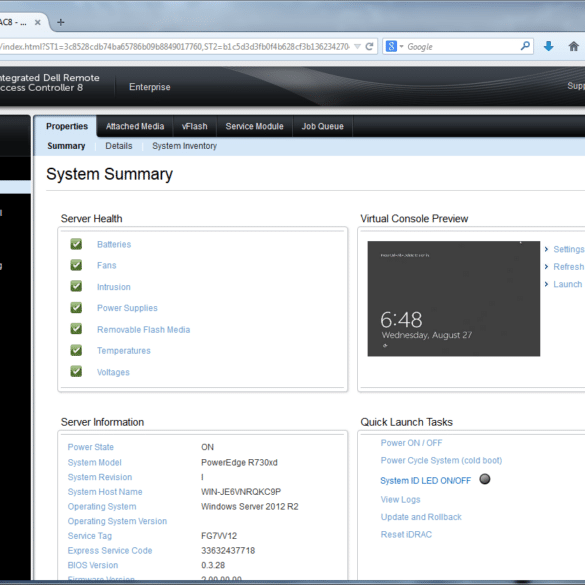Click the Service Tag label
This screenshot has height=585, width=585.
90,536
